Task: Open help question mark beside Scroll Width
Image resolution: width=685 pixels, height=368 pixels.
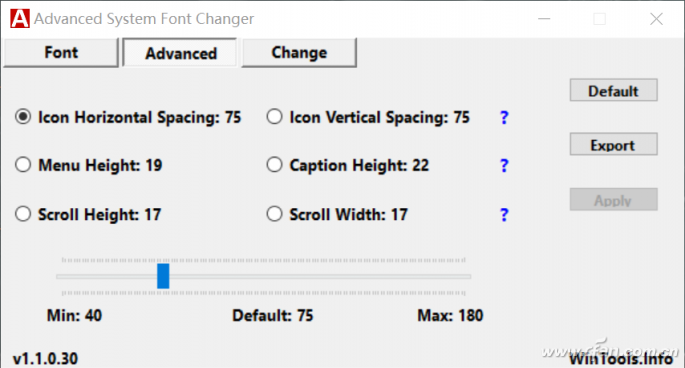Action: point(504,214)
